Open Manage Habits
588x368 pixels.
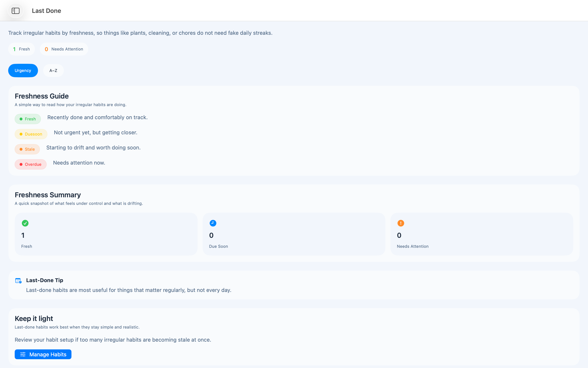point(43,354)
